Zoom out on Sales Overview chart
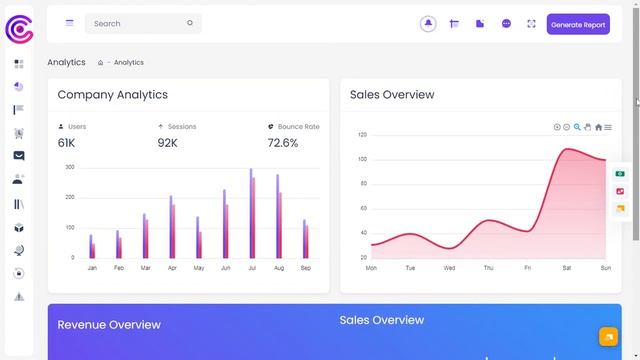640x360 pixels. click(x=567, y=127)
